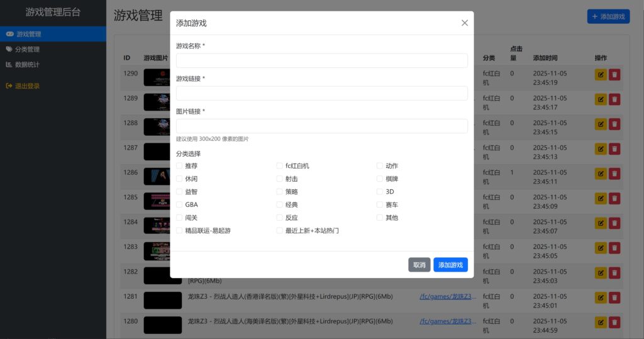Image resolution: width=644 pixels, height=339 pixels.
Task: Enable the 策略 checkbox
Action: click(x=279, y=191)
